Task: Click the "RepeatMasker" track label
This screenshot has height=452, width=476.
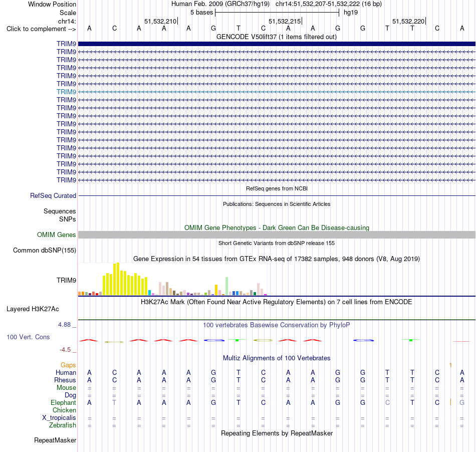Action: click(x=55, y=440)
